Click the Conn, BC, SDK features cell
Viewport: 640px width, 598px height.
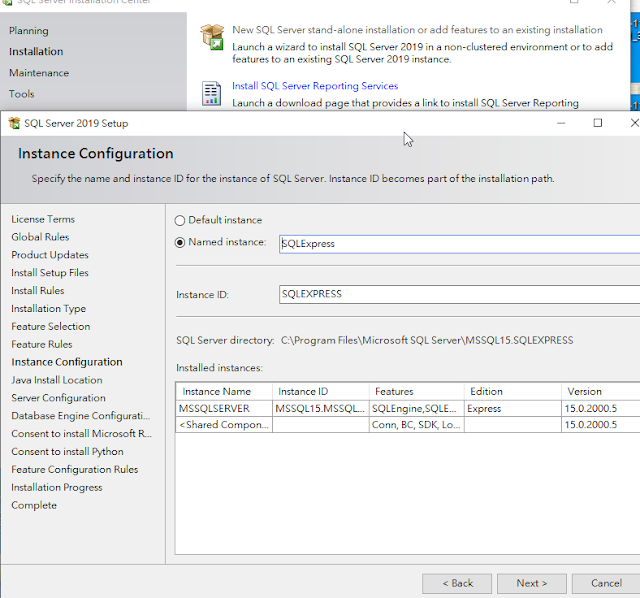click(x=417, y=425)
